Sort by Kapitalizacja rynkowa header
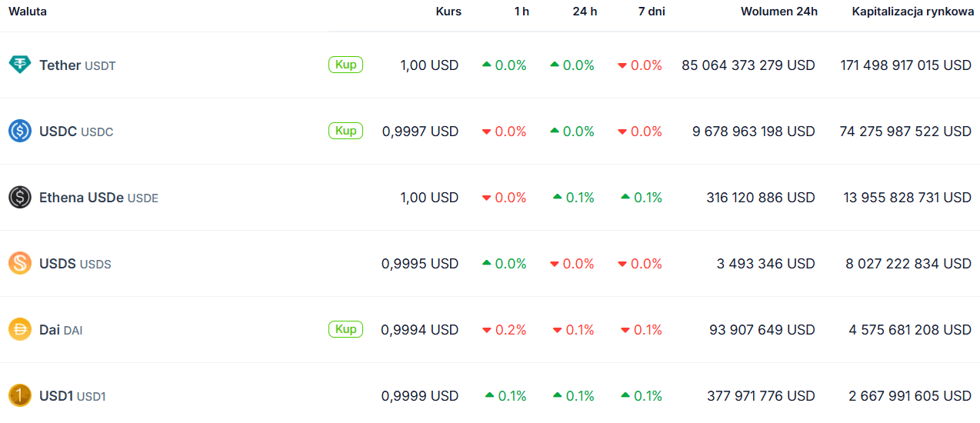The width and height of the screenshot is (980, 423). [908, 12]
